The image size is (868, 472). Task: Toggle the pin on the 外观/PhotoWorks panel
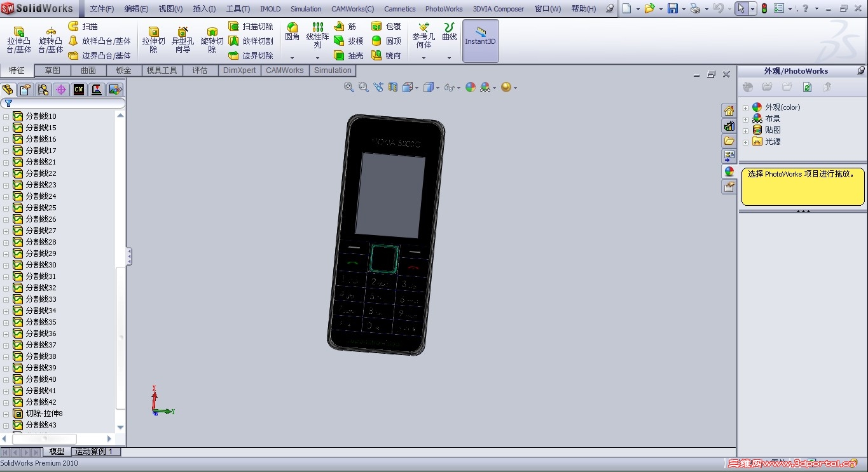click(861, 71)
